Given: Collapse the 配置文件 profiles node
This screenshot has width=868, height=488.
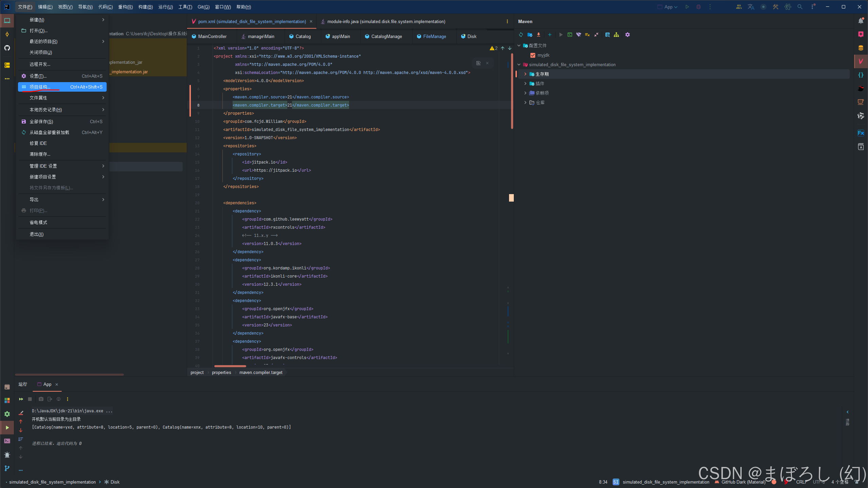Looking at the screenshot, I should (x=519, y=45).
